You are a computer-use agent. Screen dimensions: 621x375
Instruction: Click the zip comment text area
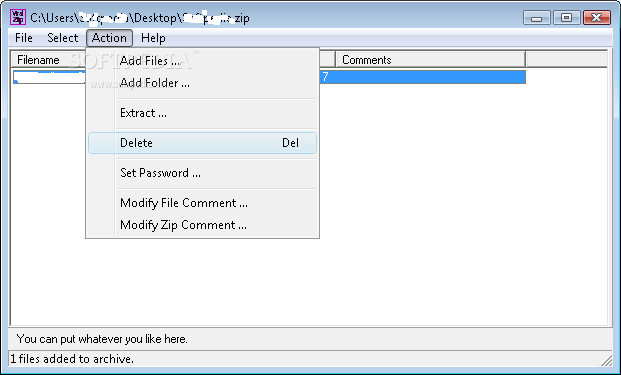pos(310,339)
